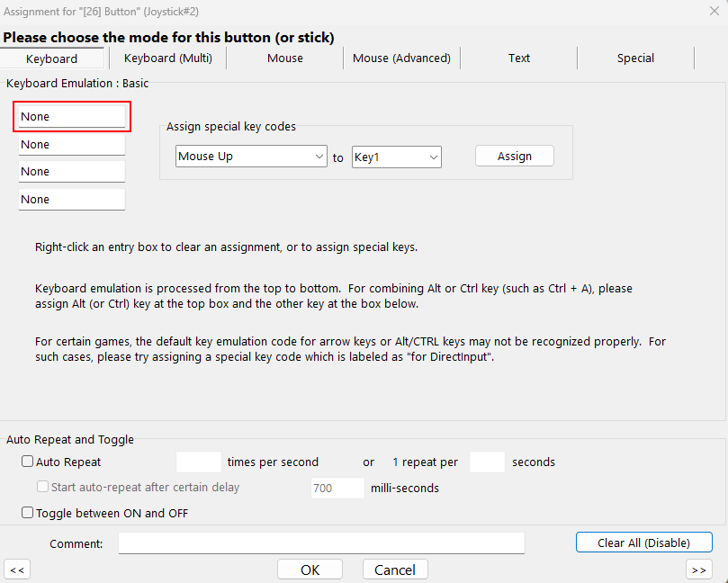Click the Assign button
Viewport: 728px width, 583px height.
point(515,156)
